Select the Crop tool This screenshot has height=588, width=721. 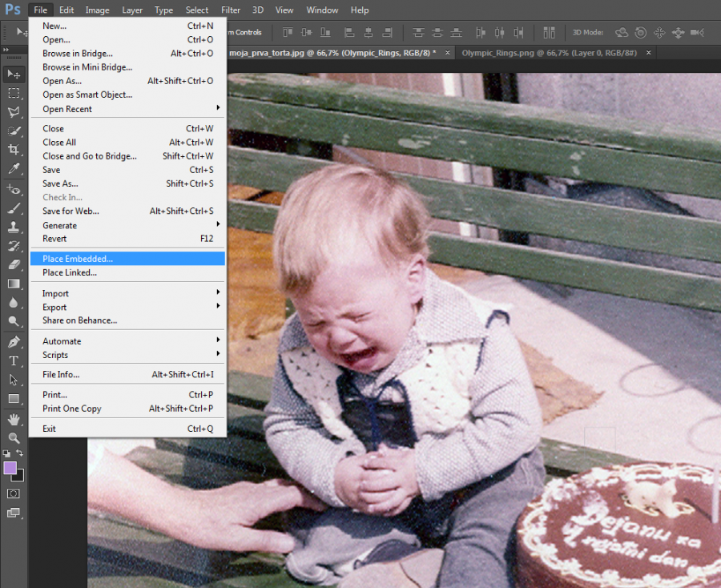click(x=14, y=150)
